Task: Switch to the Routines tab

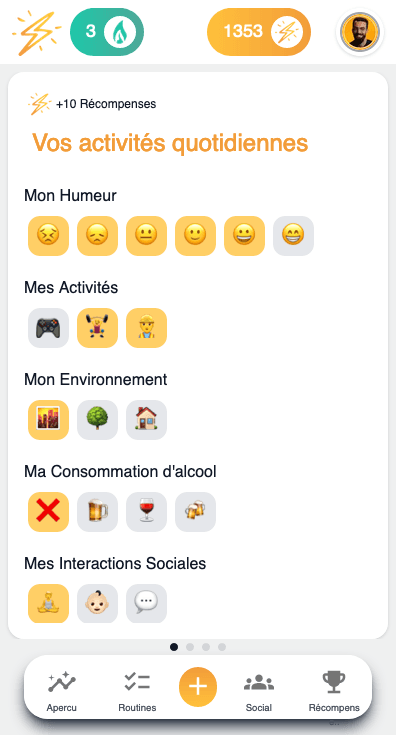Action: [137, 691]
